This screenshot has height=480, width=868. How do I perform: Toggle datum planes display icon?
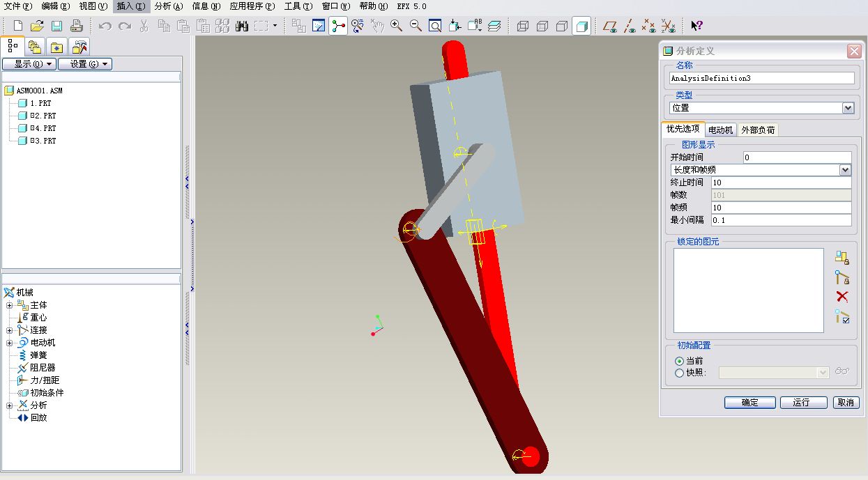pyautogui.click(x=610, y=26)
